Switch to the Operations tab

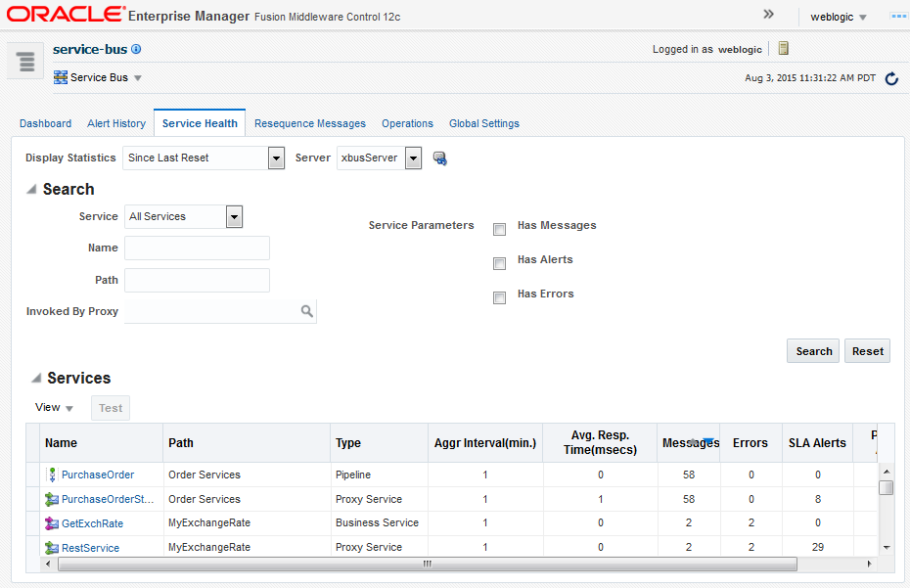click(407, 123)
